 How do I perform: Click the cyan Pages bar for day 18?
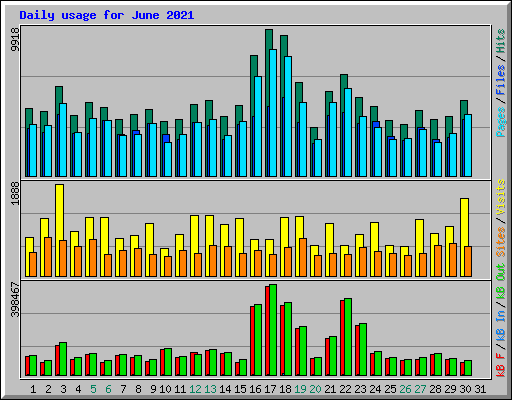[288, 116]
